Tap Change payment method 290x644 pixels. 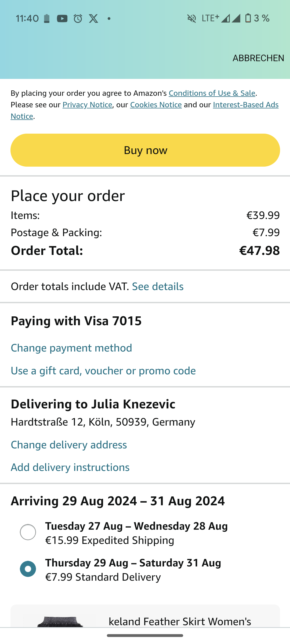tap(71, 348)
